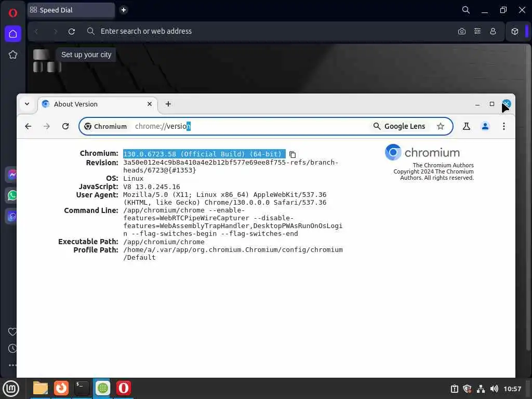
Task: Open Opera bookmarks star in sidebar
Action: coord(13,55)
